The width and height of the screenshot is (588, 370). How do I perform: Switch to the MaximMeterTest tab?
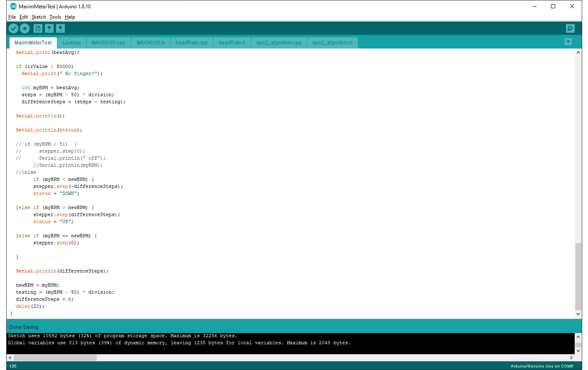33,43
